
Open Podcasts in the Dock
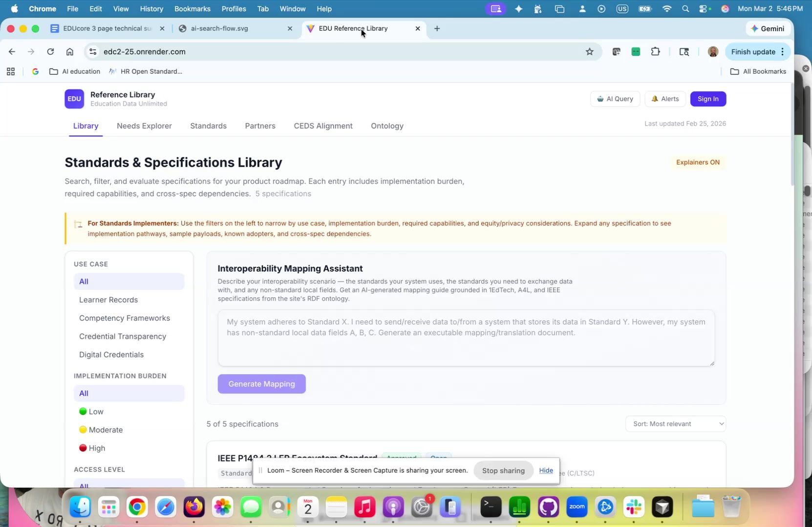pos(393,507)
